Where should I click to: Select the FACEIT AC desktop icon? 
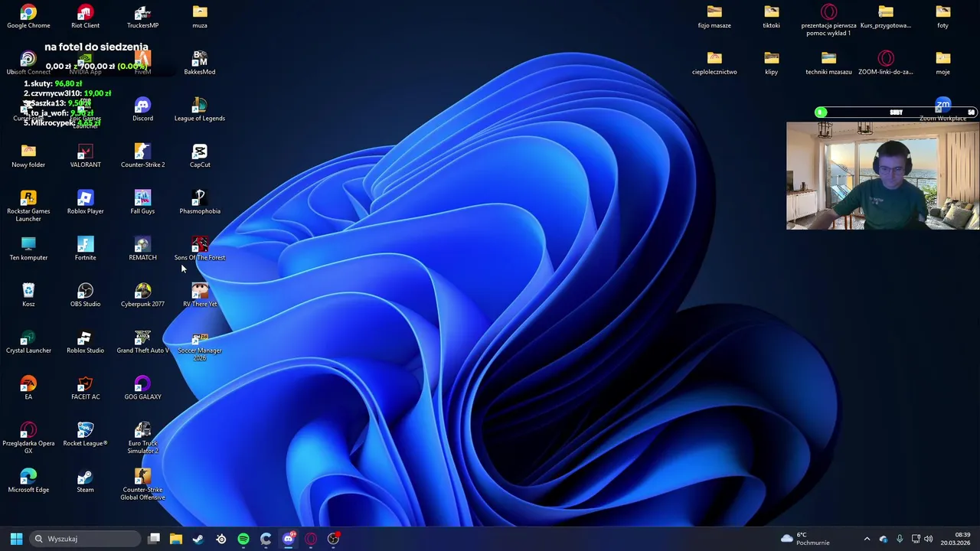(85, 388)
